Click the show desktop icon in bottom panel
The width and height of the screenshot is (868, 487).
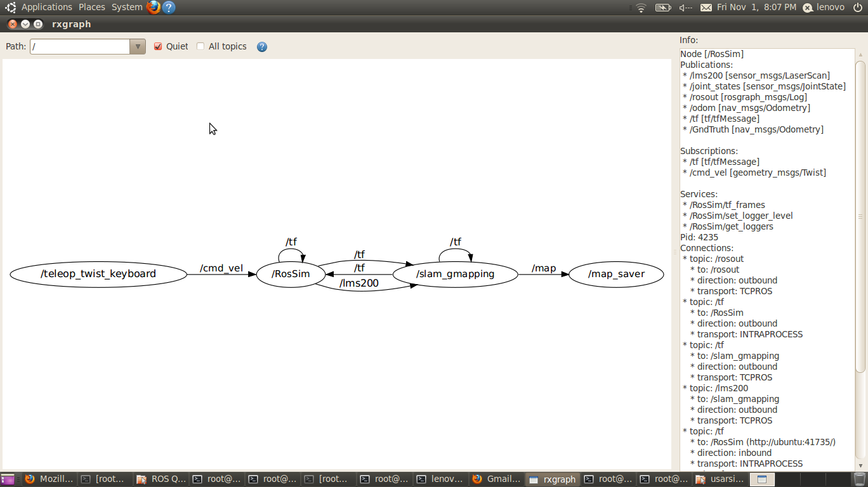[x=8, y=479]
